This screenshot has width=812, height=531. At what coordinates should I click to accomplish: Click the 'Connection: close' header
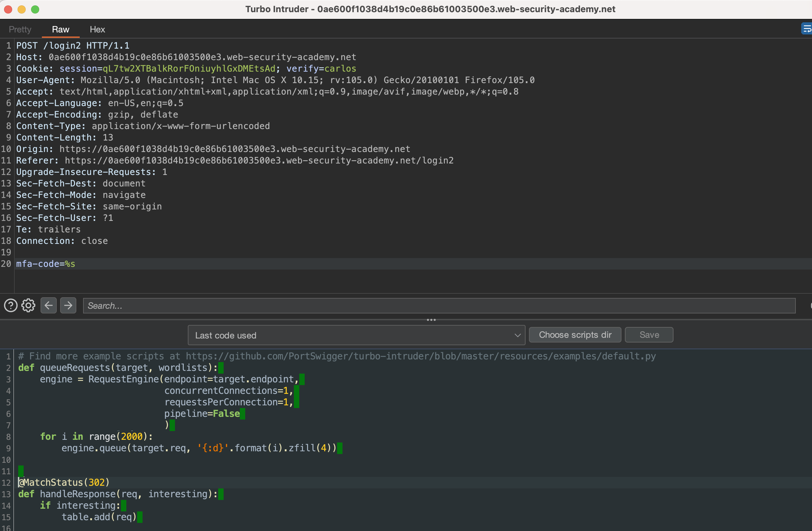[62, 241]
